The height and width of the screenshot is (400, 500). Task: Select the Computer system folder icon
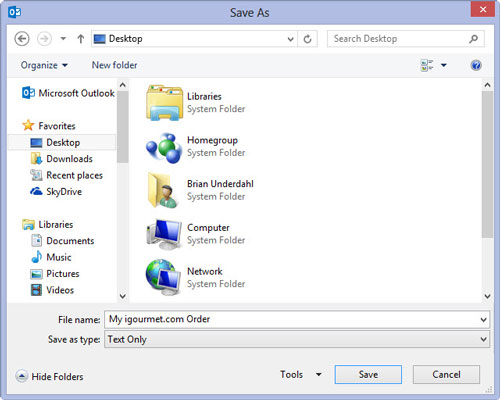tap(164, 234)
